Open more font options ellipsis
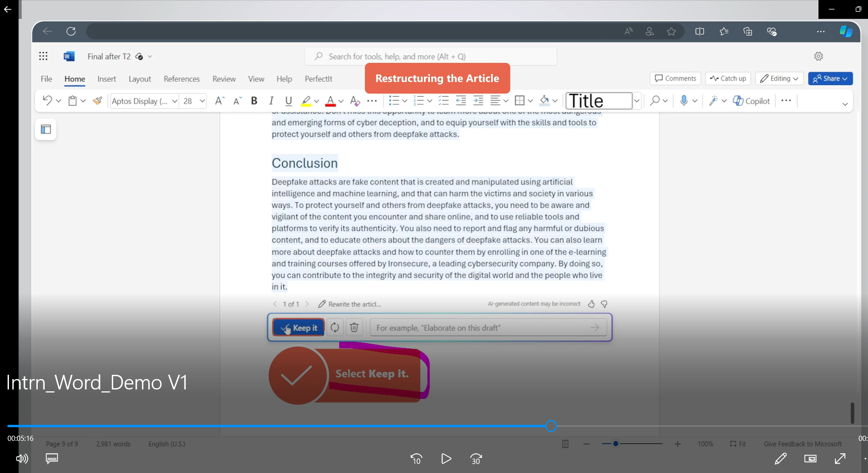868x473 pixels. (x=372, y=101)
